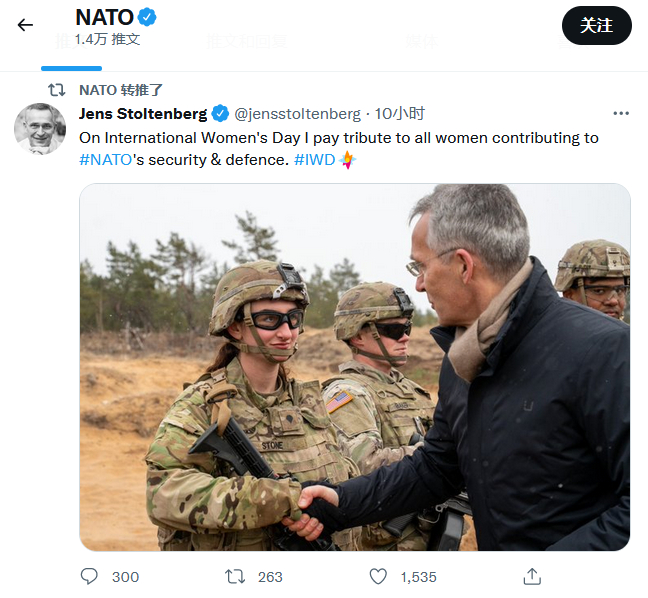Reply using the speech bubble icon
Viewport: 648px width, 598px height.
coord(90,576)
